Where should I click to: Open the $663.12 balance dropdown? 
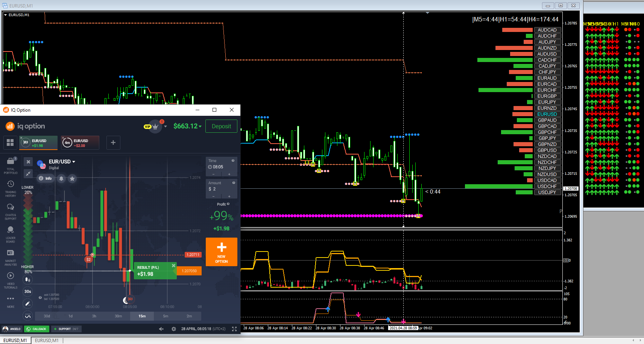click(x=187, y=126)
